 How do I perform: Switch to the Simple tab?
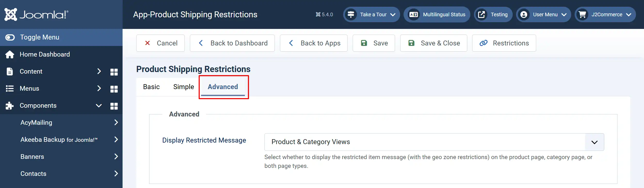184,87
